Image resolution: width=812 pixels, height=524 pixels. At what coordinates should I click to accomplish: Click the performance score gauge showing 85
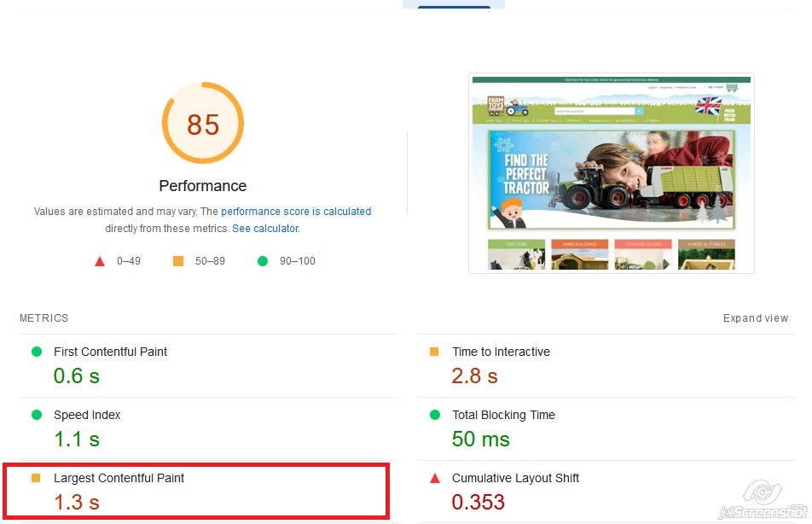click(x=203, y=124)
